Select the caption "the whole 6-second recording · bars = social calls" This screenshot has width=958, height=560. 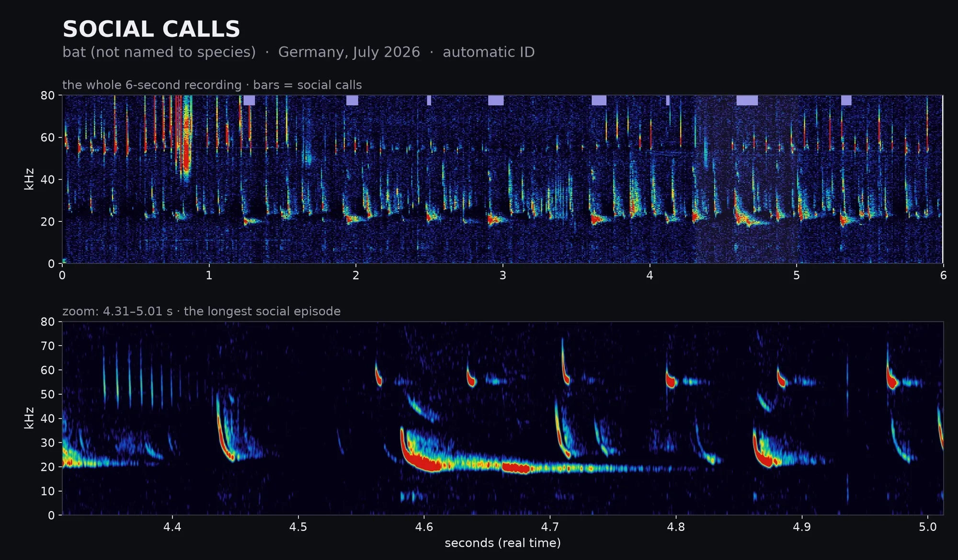[x=212, y=85]
